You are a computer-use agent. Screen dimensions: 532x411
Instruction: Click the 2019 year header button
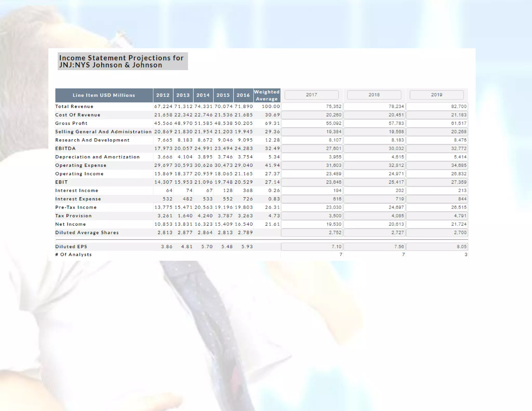(x=437, y=95)
